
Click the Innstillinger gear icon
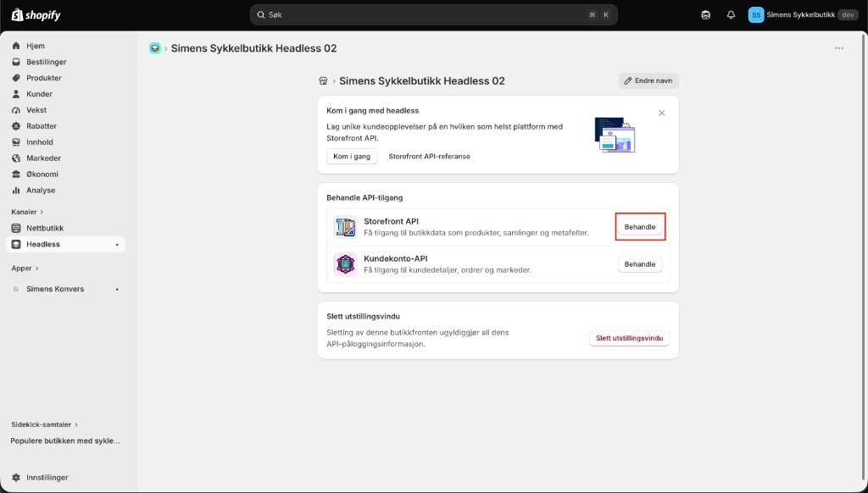click(16, 478)
